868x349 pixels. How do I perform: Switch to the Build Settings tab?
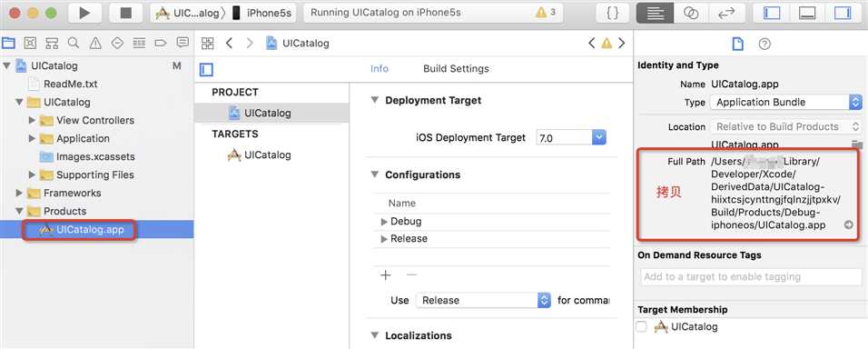[x=456, y=69]
